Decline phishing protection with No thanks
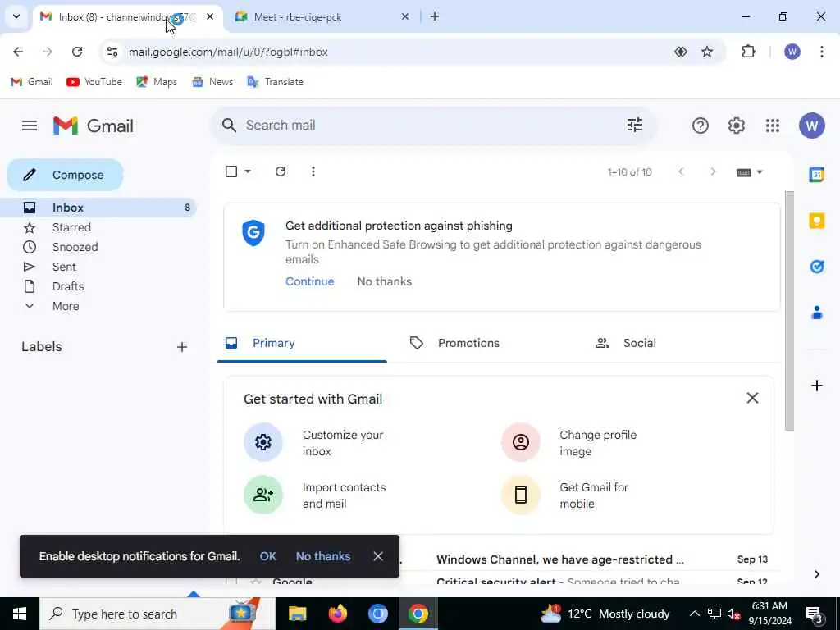Viewport: 840px width, 630px height. tap(385, 282)
